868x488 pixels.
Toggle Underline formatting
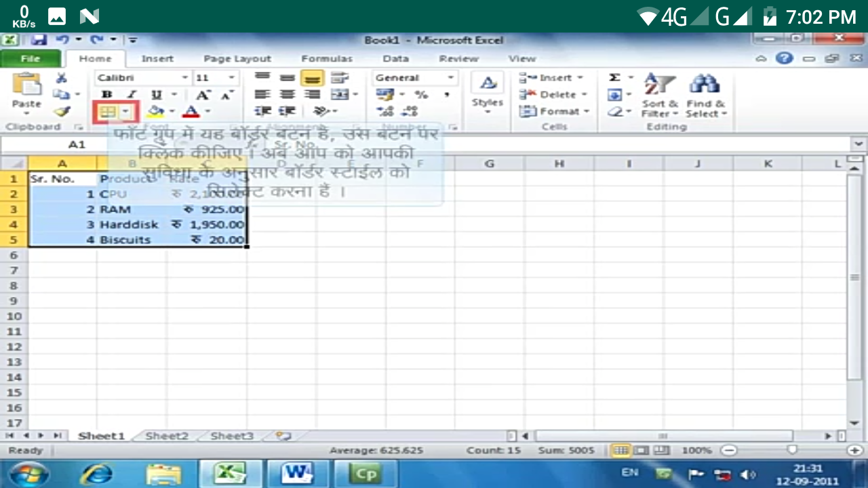(157, 95)
